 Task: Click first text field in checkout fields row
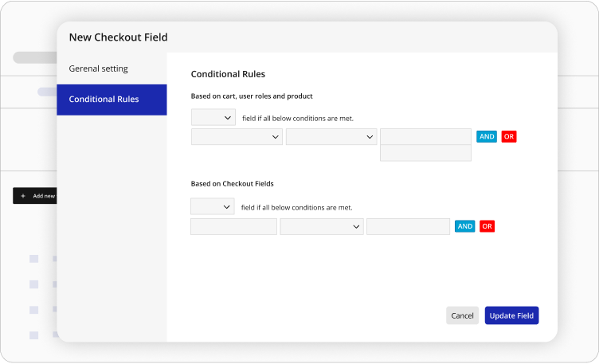point(233,227)
